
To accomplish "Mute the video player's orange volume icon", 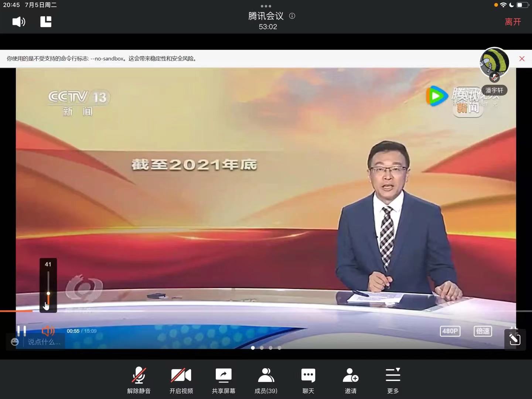I will 48,331.
